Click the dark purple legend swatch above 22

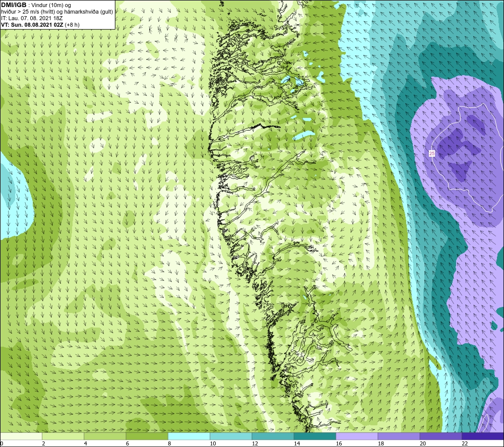point(482,436)
